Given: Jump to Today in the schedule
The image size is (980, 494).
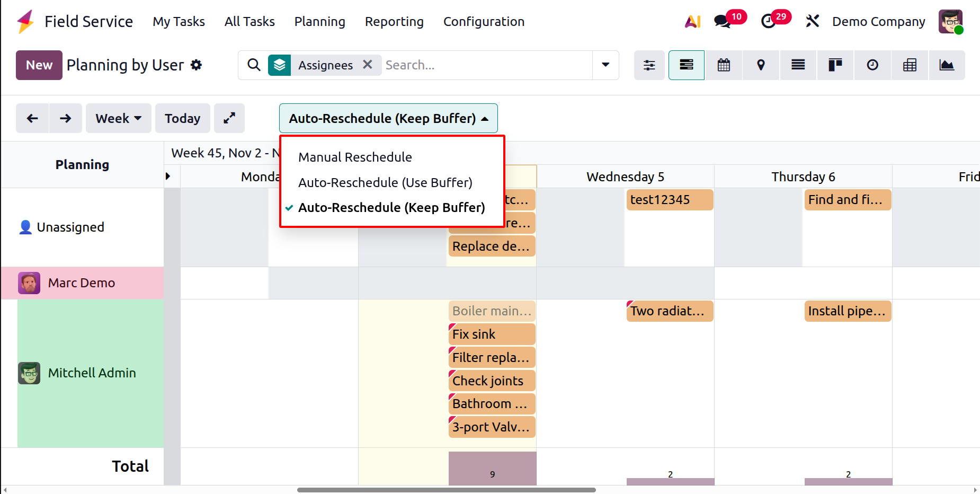Looking at the screenshot, I should [x=182, y=118].
